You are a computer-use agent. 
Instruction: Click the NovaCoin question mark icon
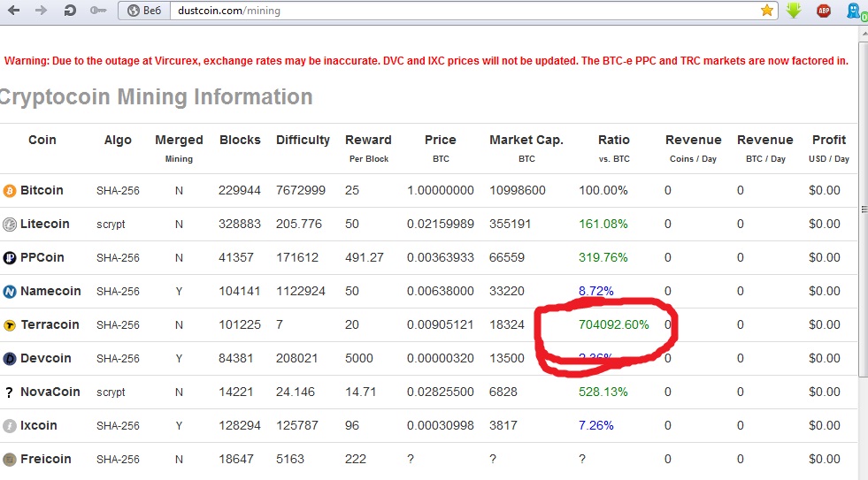click(x=9, y=392)
